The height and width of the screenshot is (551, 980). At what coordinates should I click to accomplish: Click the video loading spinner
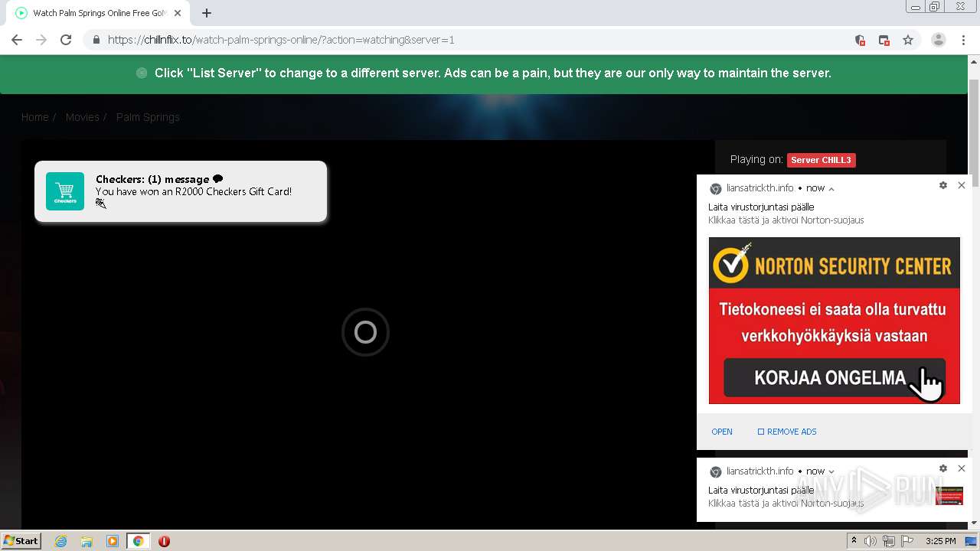pos(365,332)
